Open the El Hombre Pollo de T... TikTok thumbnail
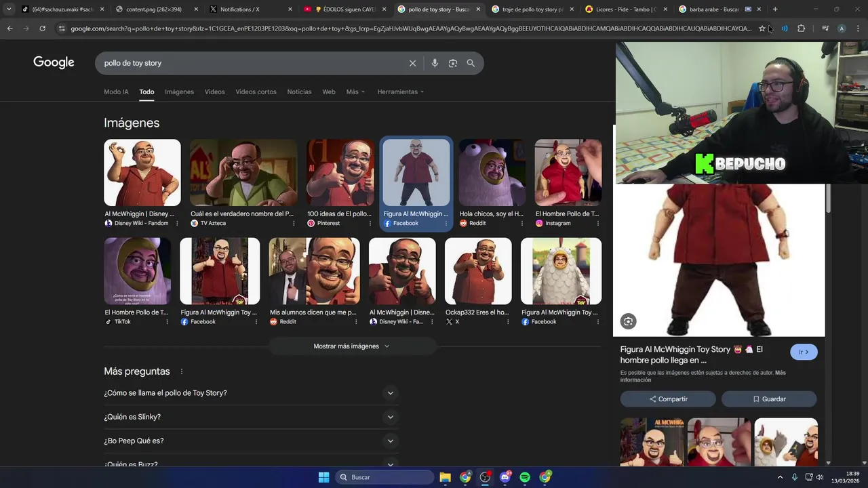 (138, 271)
